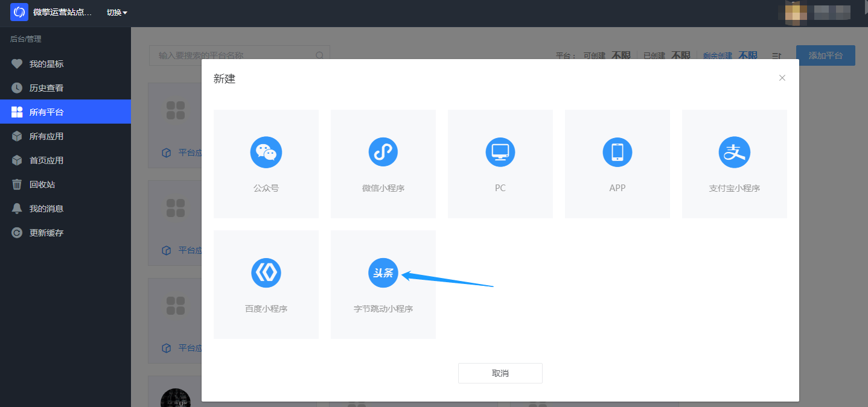Open 首页应用 in sidebar

[x=65, y=160]
